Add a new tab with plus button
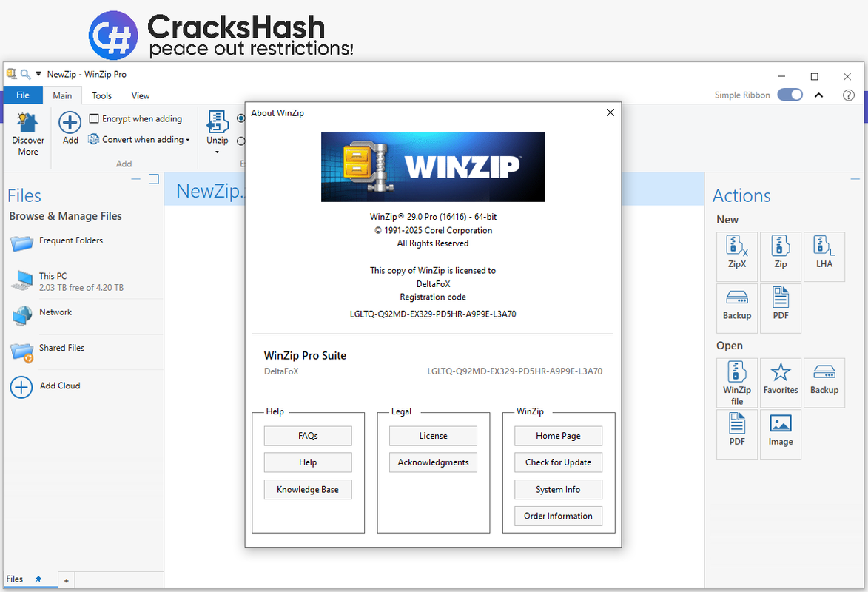868x592 pixels. (x=66, y=580)
